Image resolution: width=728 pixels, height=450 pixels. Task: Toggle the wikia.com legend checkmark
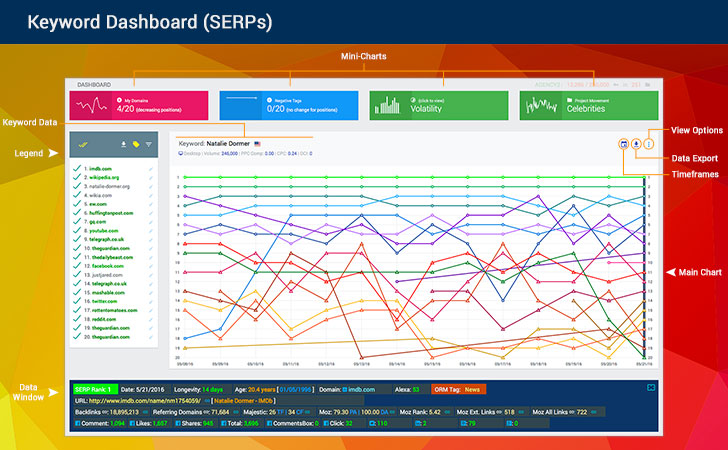77,195
